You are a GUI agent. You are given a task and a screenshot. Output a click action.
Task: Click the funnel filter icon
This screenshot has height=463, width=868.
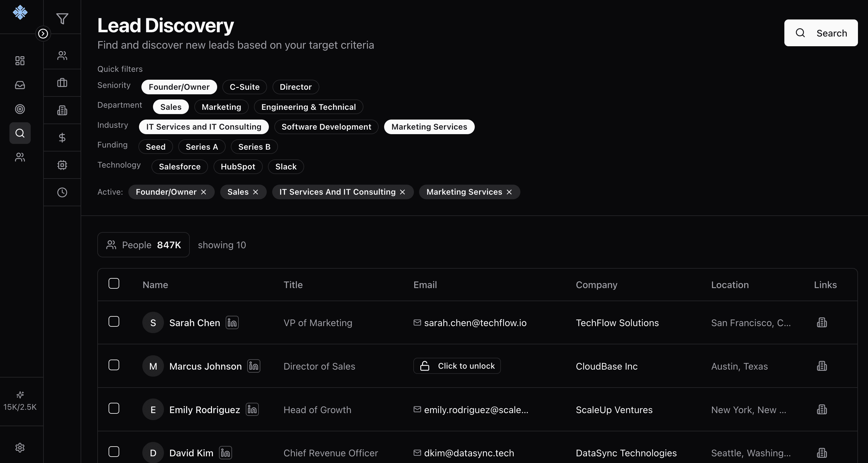62,19
